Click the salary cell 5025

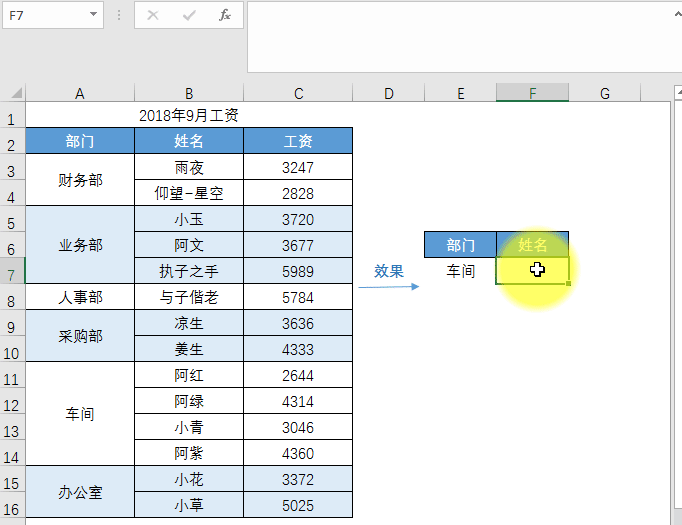click(x=298, y=505)
